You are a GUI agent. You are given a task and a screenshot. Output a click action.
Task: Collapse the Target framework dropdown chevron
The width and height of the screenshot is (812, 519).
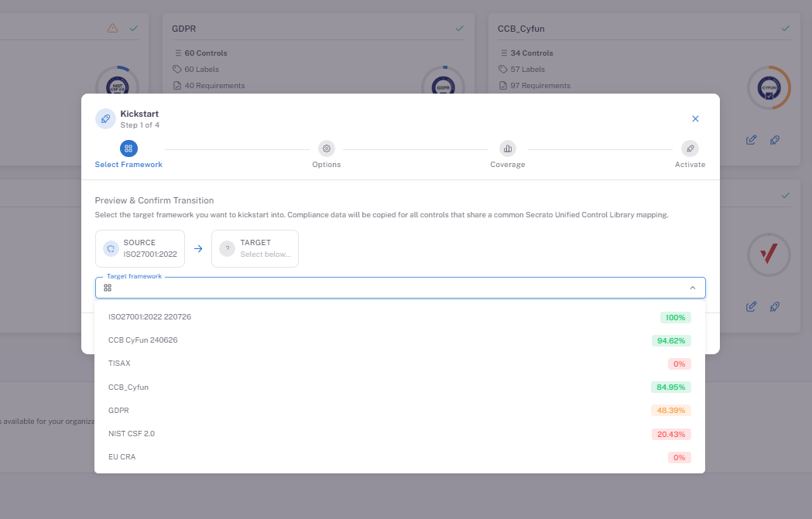click(692, 288)
